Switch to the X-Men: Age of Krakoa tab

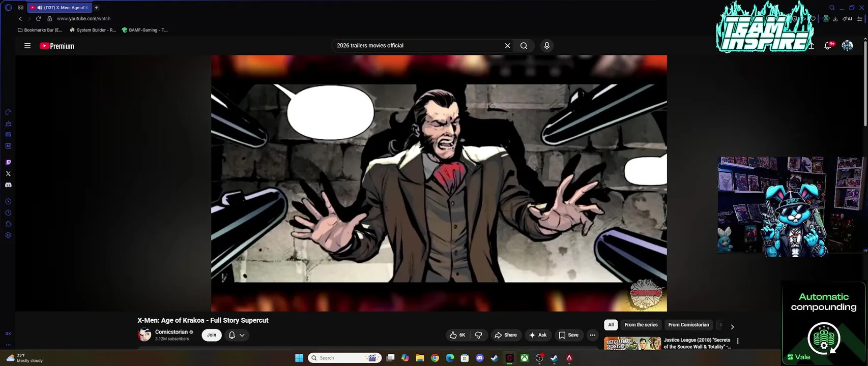coord(59,8)
